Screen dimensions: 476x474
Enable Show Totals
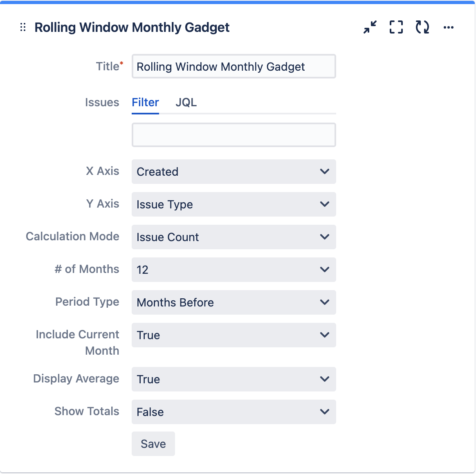click(x=234, y=412)
